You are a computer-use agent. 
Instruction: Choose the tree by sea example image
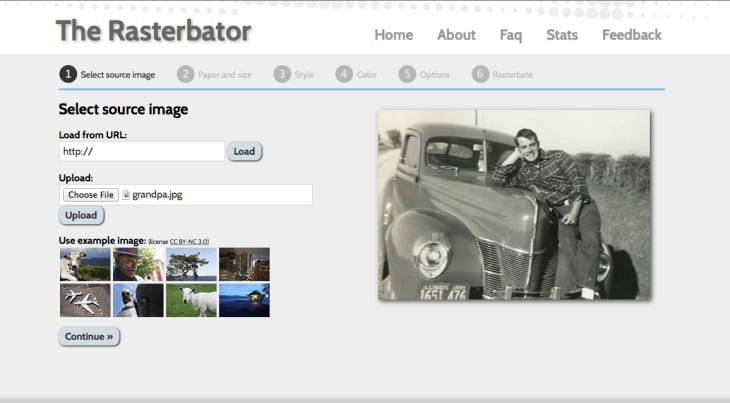[191, 264]
